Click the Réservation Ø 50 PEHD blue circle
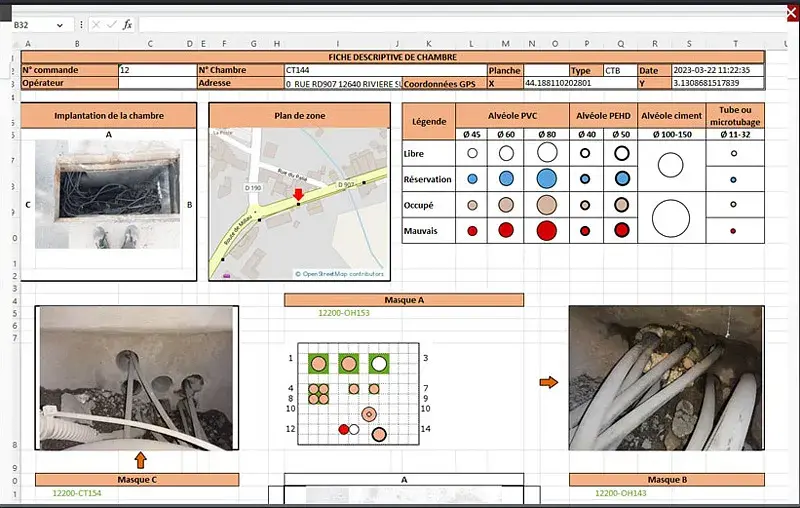 [x=621, y=179]
